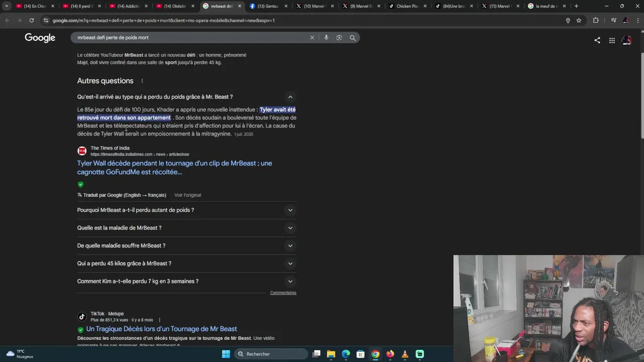This screenshot has height=362, width=644.
Task: Click the '1 juil. 2025' date text
Action: pos(244,134)
